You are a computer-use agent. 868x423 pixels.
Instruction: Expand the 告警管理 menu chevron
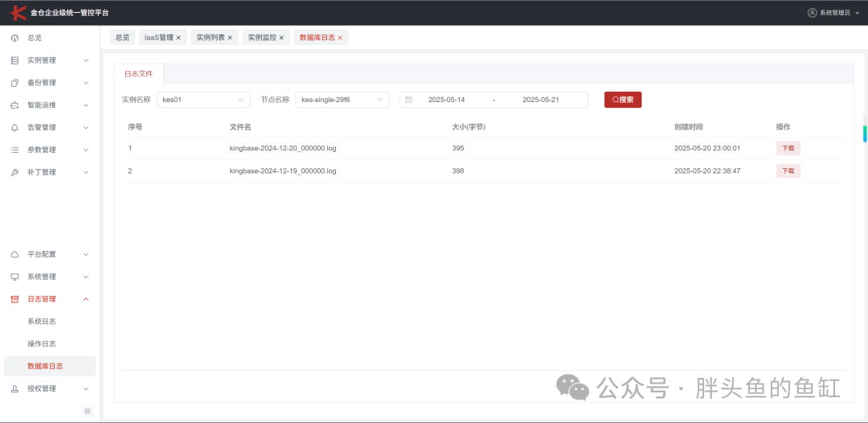tap(86, 127)
